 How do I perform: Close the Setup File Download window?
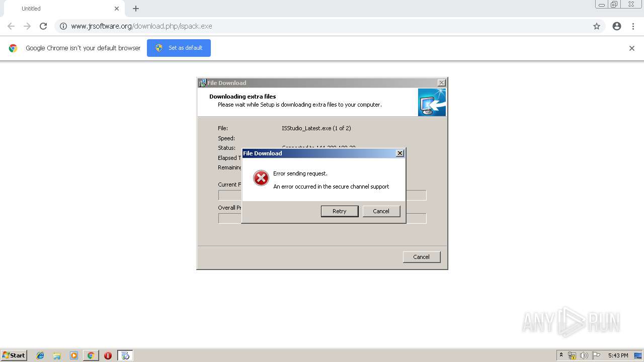[x=441, y=83]
